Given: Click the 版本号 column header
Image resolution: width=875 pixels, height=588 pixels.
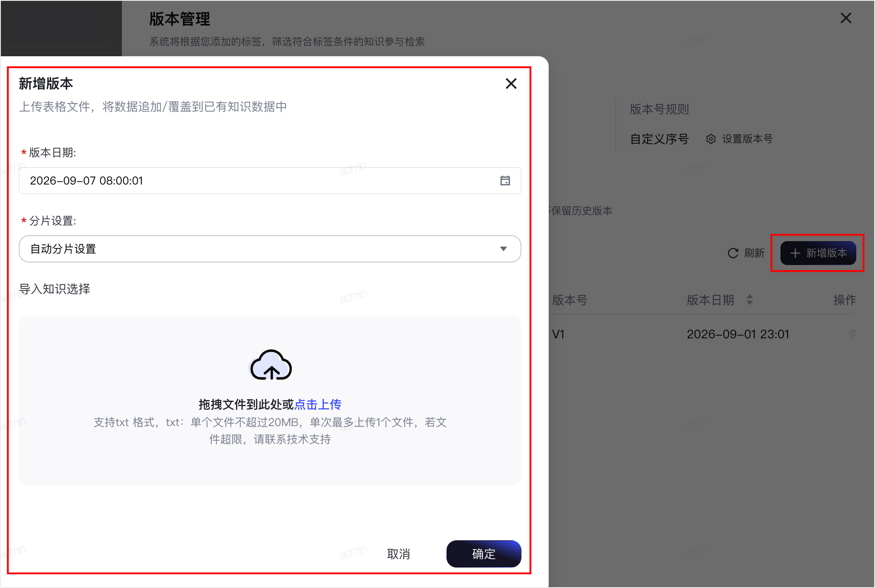Looking at the screenshot, I should coord(570,300).
